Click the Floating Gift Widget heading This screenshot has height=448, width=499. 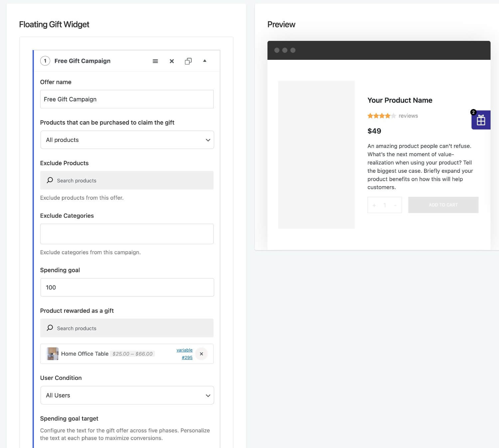point(54,25)
